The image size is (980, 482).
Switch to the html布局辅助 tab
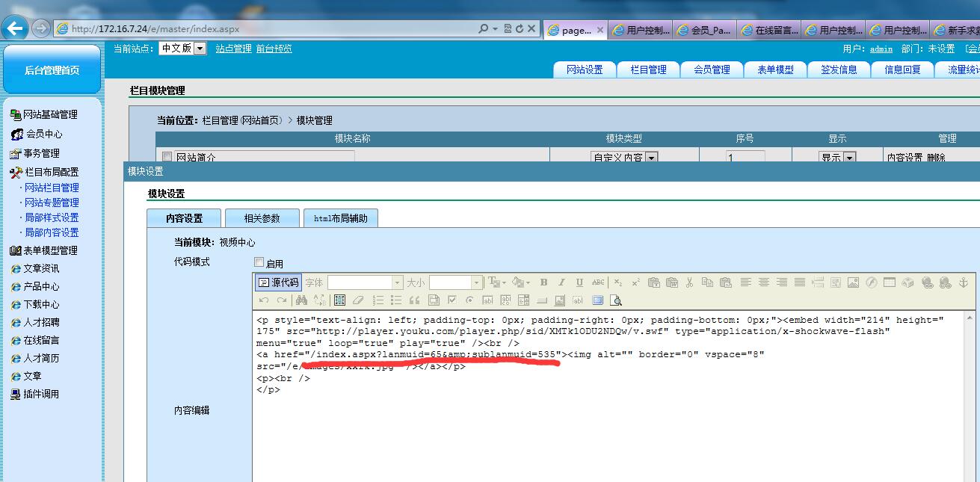pos(340,218)
